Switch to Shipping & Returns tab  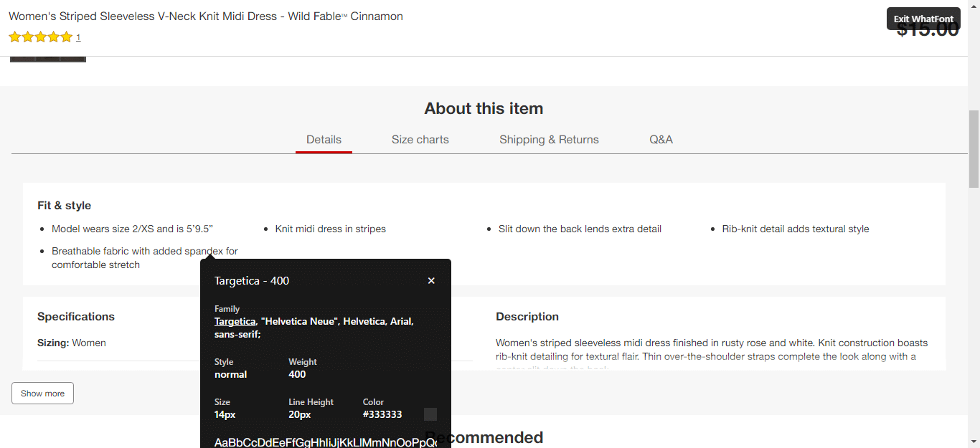(549, 140)
